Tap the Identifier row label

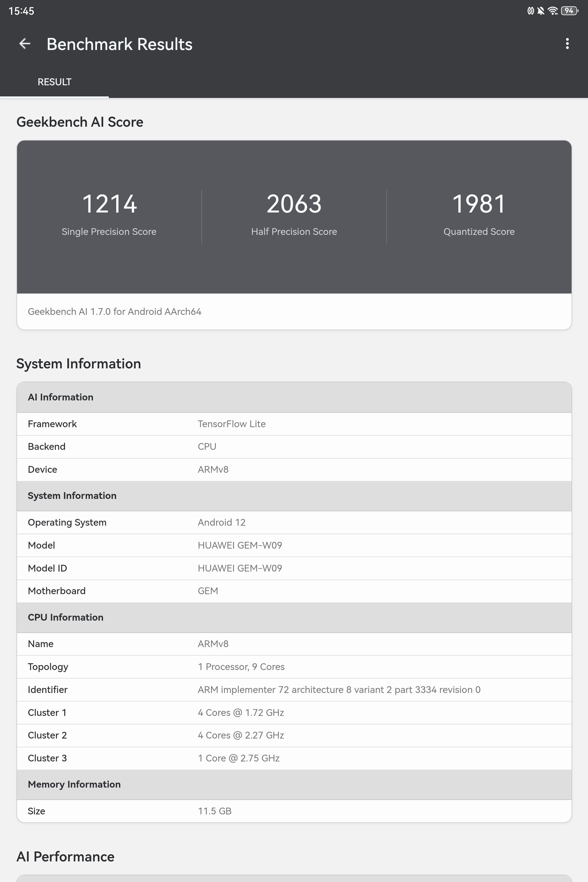pyautogui.click(x=48, y=690)
